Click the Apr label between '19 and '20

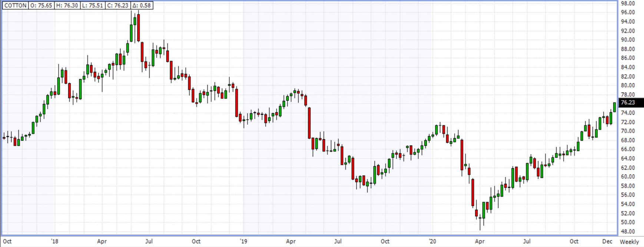(x=291, y=241)
